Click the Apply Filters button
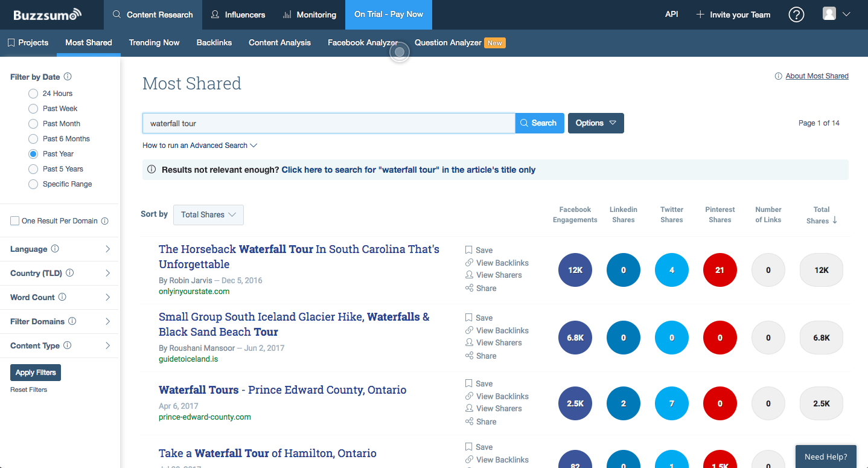Image resolution: width=868 pixels, height=468 pixels. pyautogui.click(x=36, y=373)
